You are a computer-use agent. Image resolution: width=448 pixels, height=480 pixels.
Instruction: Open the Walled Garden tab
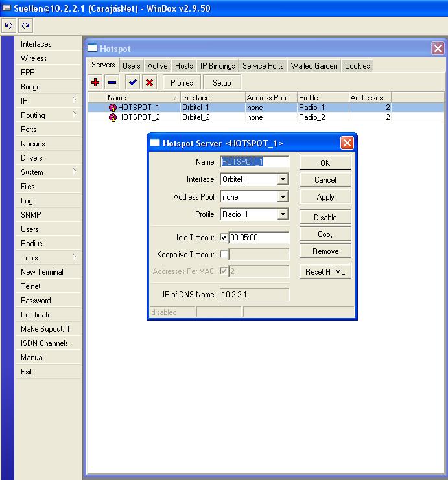click(314, 66)
